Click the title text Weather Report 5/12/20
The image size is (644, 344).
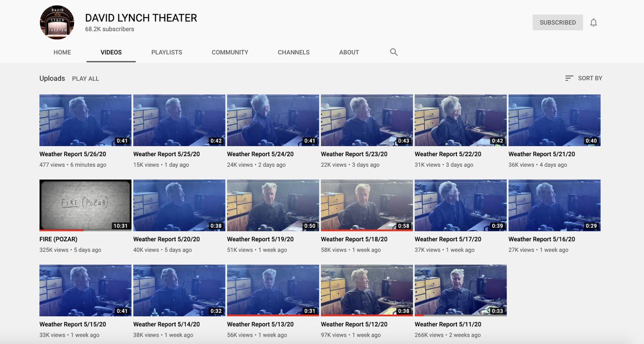(x=354, y=324)
